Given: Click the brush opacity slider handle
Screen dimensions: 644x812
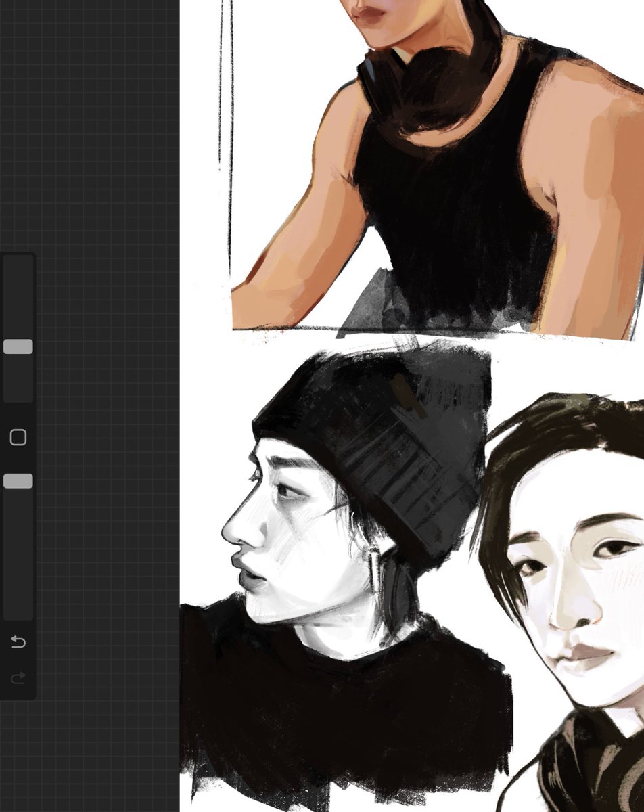Looking at the screenshot, I should (18, 481).
